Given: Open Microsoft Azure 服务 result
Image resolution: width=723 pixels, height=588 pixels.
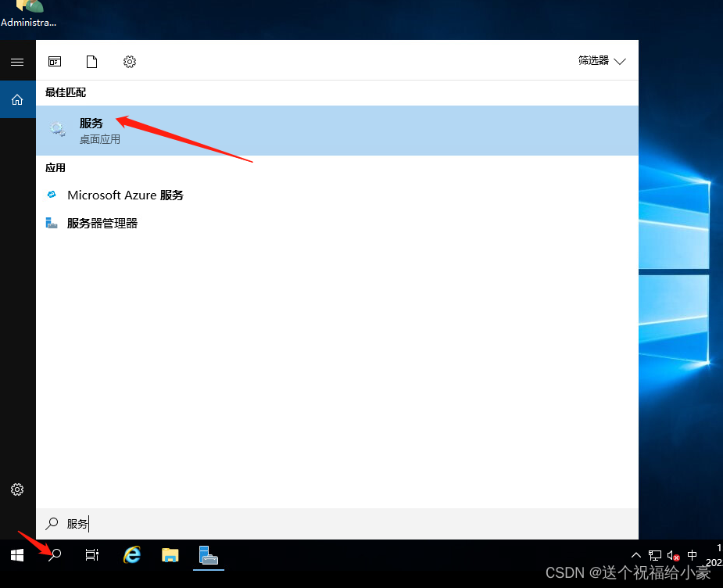Looking at the screenshot, I should coord(337,195).
